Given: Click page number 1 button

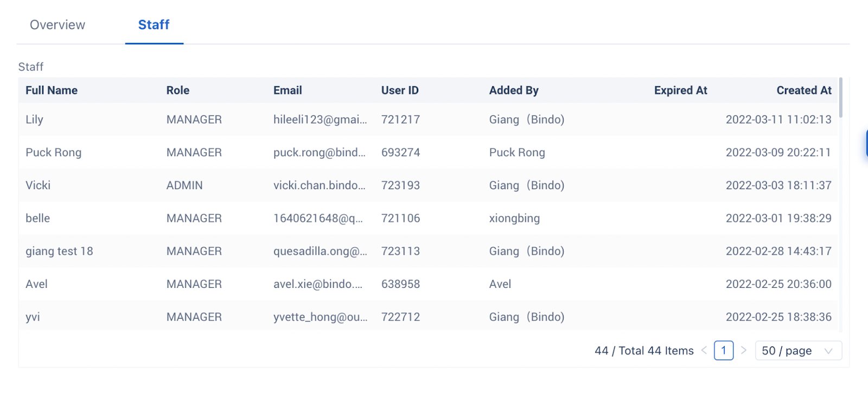Looking at the screenshot, I should click(x=724, y=350).
